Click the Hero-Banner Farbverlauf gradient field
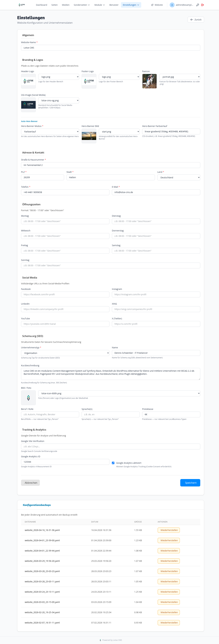The height and width of the screenshot is (644, 219). click(171, 131)
